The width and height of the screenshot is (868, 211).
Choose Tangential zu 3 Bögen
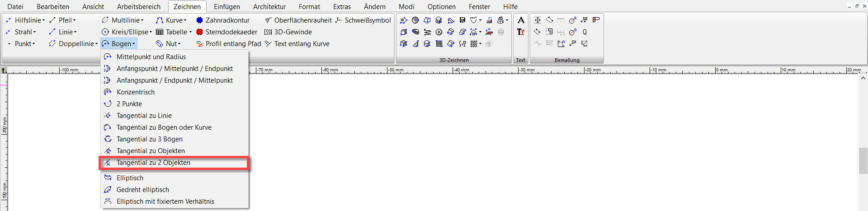coord(175,139)
